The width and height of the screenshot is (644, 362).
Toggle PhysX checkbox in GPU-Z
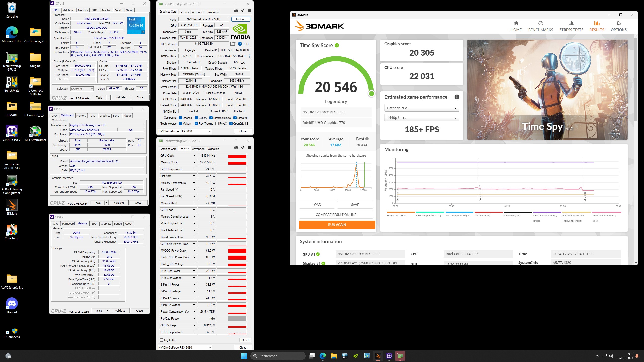[x=217, y=123]
